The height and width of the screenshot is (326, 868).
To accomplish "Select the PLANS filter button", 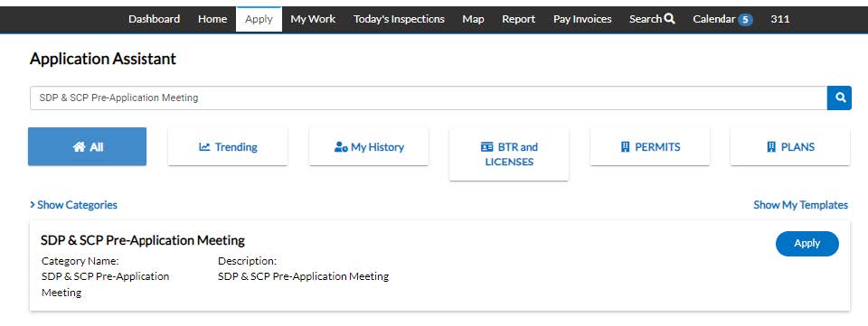I will pos(790,146).
